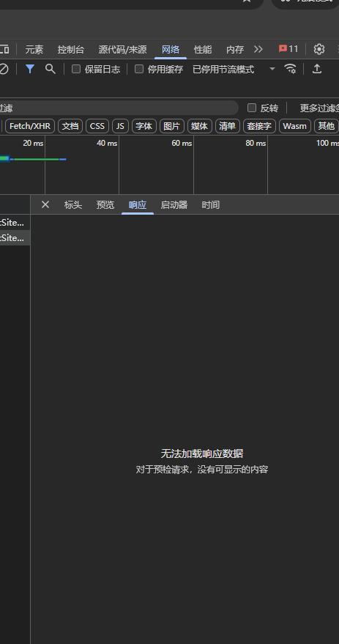Open the 启动器 tab

(x=174, y=205)
